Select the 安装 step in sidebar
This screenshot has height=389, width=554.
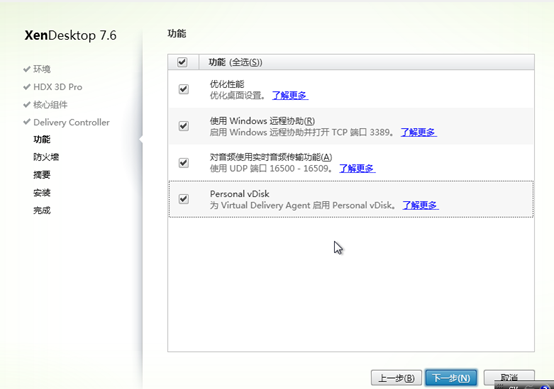(x=42, y=193)
